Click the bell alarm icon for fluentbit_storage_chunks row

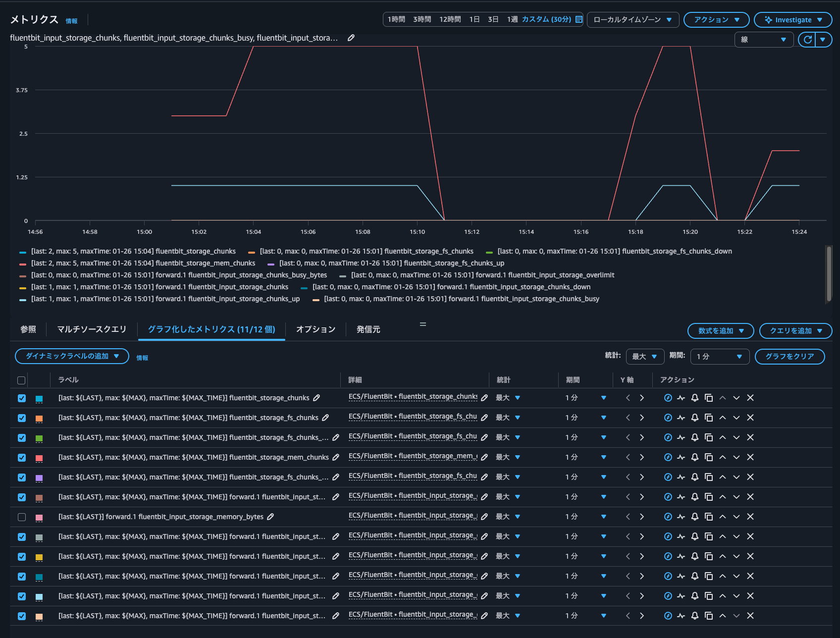(x=695, y=398)
